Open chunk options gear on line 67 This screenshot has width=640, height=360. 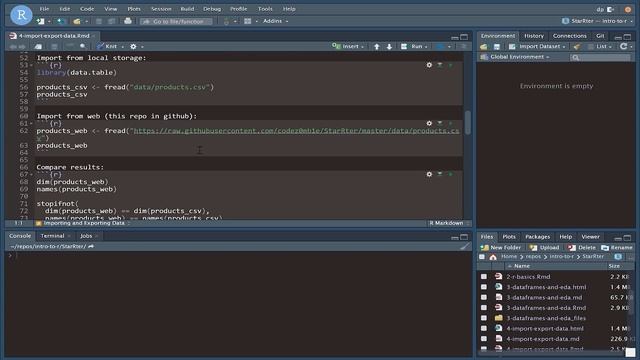(x=429, y=174)
